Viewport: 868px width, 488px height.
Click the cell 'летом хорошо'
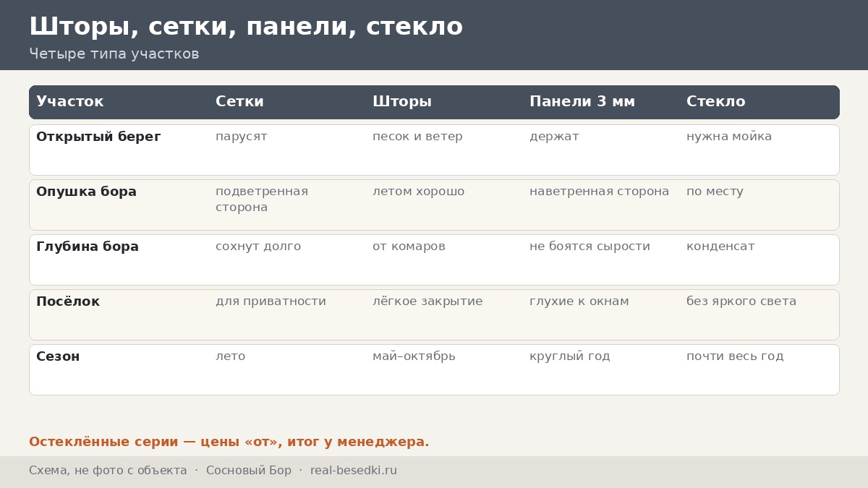[x=419, y=192]
